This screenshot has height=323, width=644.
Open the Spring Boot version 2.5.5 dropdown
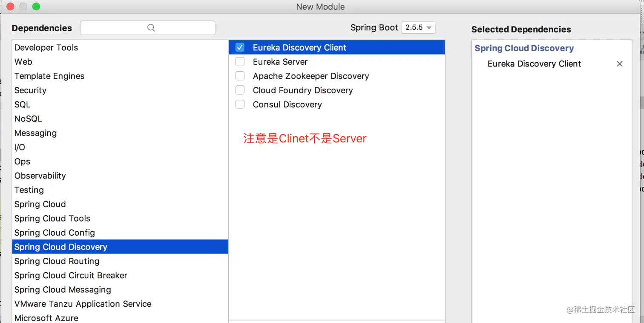[419, 28]
